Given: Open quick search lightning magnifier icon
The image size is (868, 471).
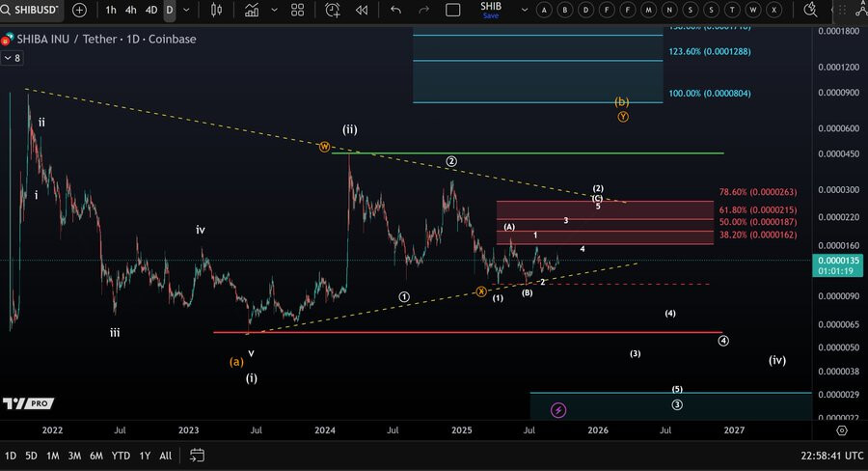Looking at the screenshot, I should click(x=810, y=10).
